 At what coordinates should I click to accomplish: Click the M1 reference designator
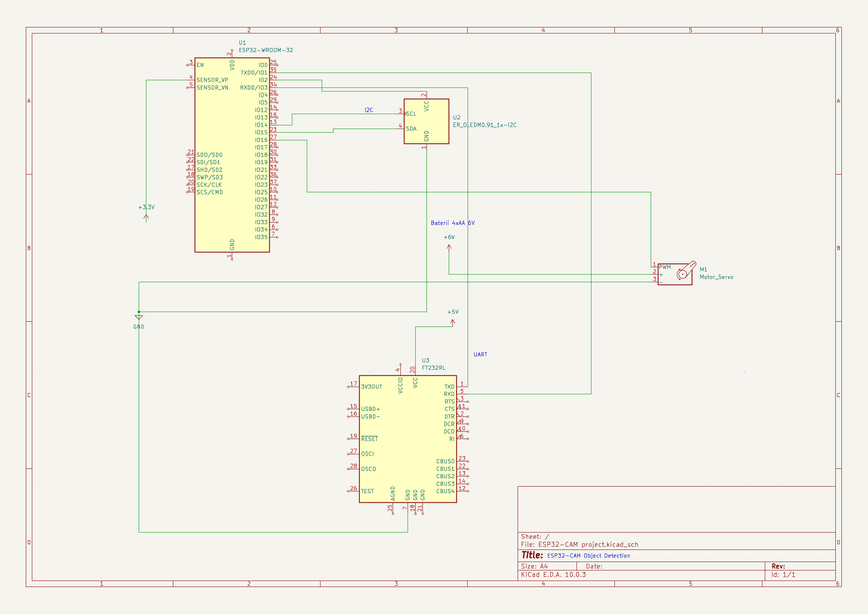704,269
